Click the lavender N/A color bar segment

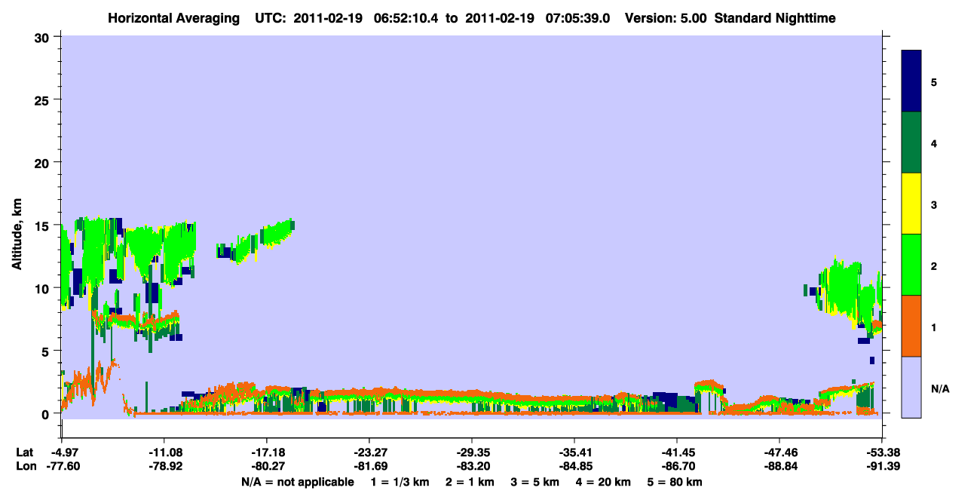(911, 387)
